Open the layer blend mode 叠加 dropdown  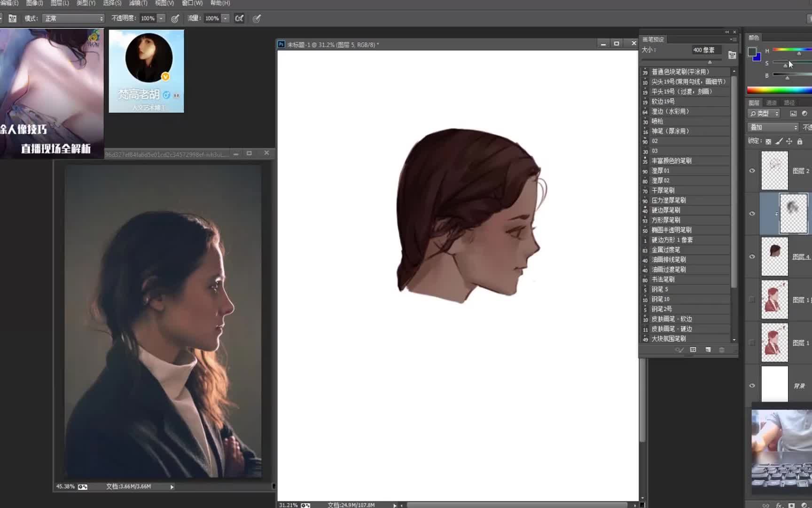click(x=773, y=127)
